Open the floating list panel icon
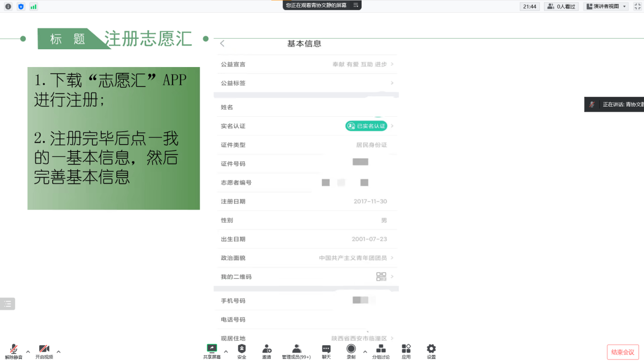The height and width of the screenshot is (362, 644). click(8, 304)
